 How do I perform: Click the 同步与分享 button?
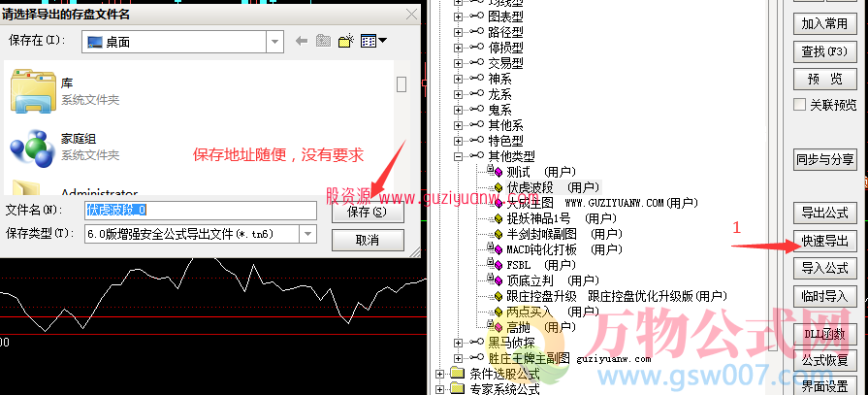tap(824, 159)
